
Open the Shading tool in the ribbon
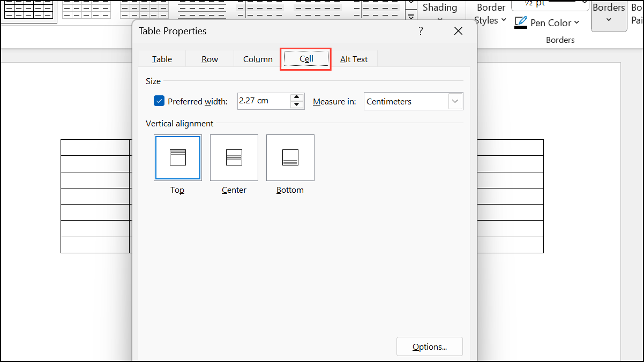(440, 7)
